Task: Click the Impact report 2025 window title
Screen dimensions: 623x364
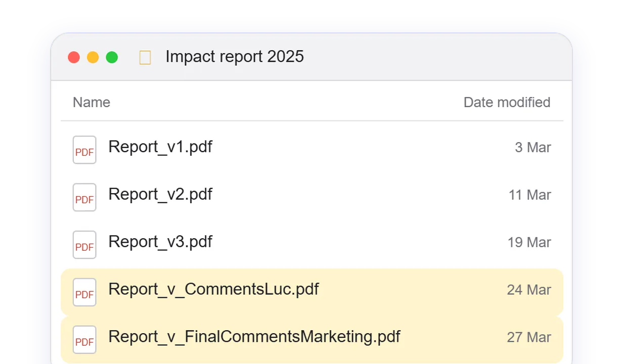Action: tap(235, 57)
